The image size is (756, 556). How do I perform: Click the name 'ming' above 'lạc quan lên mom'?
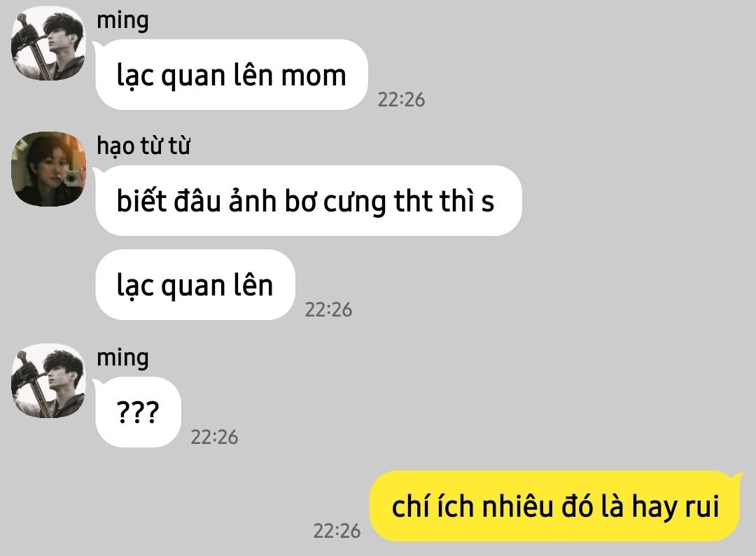pos(122,21)
